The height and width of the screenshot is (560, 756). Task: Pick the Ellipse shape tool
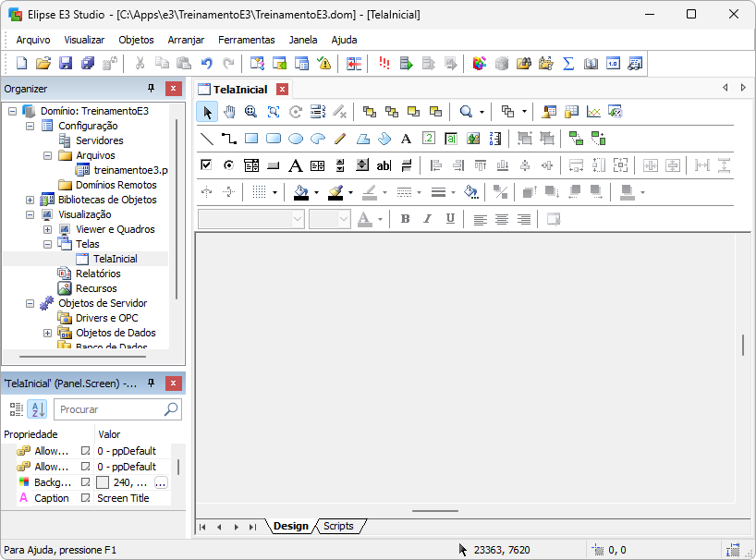click(296, 139)
